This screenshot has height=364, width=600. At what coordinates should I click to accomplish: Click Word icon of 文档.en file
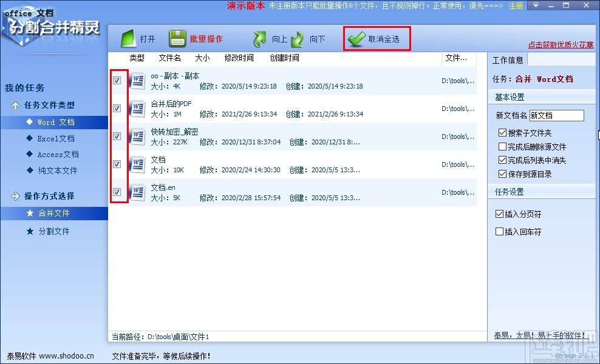[x=137, y=192]
